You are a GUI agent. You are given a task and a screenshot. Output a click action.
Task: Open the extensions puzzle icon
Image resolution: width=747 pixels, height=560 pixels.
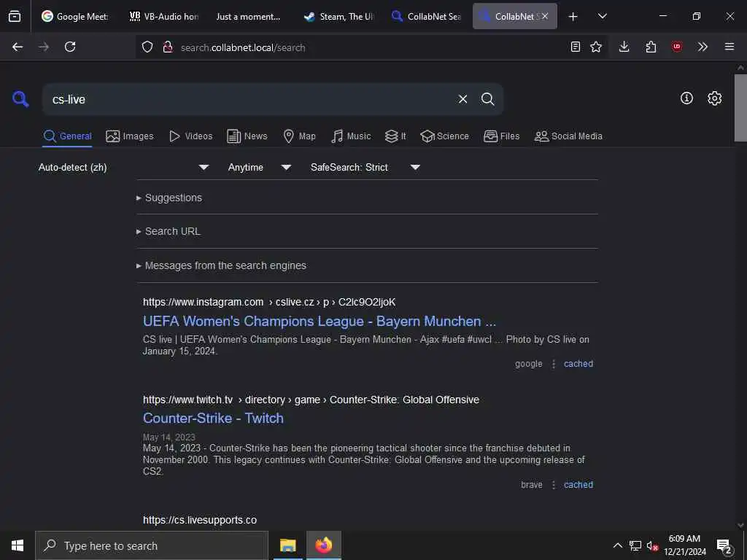(x=651, y=47)
